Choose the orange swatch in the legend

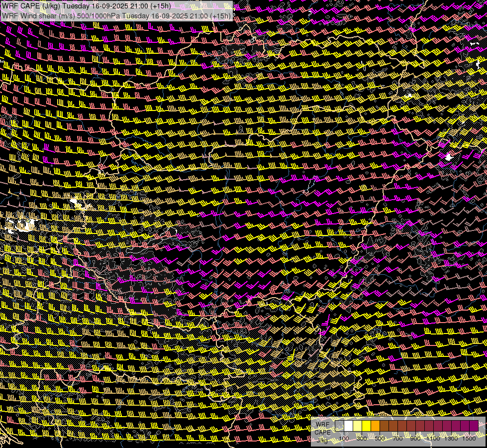375,426
